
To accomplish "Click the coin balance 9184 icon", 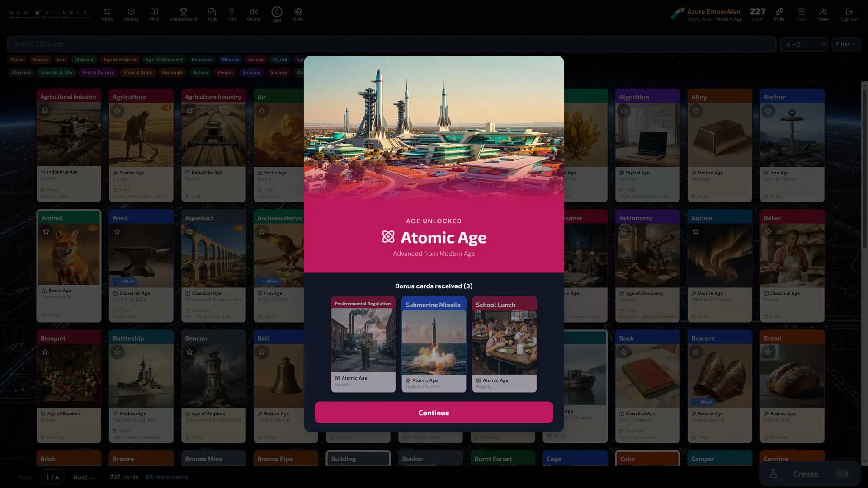I will 779,14.
